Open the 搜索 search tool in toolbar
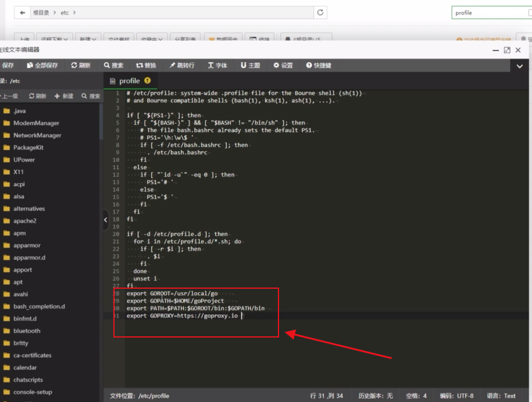The width and height of the screenshot is (532, 402). pyautogui.click(x=113, y=66)
